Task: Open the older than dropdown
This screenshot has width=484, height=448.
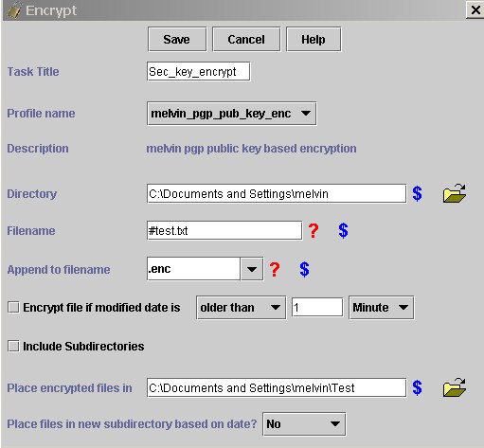Action: coord(241,308)
